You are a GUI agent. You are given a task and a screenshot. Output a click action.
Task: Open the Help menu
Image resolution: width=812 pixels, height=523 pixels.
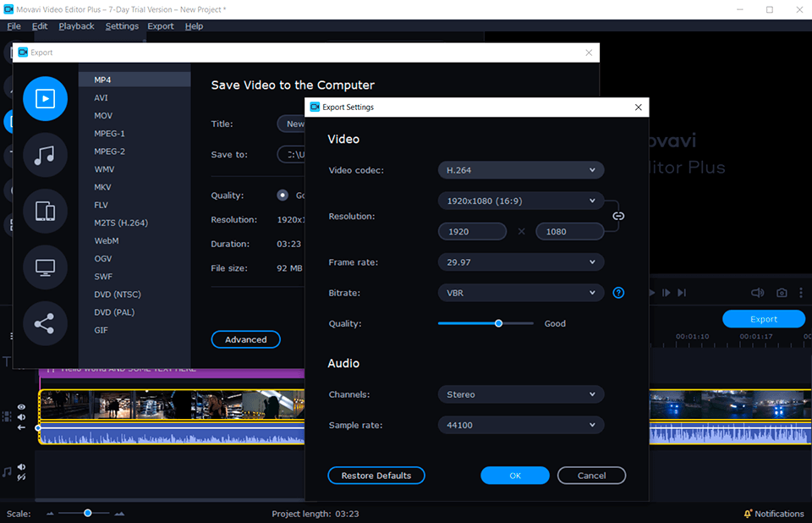pos(194,26)
